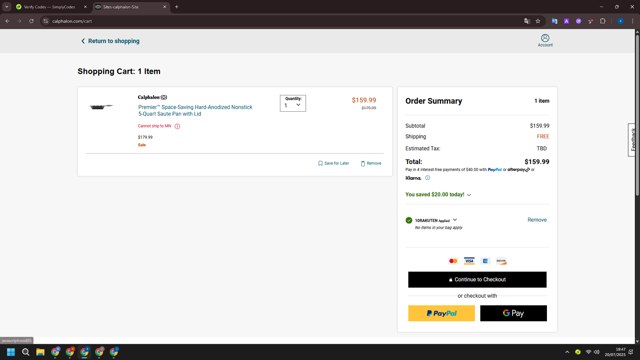Open the Chrome profile avatar icon
Screen dimensions: 640x360
pos(620,21)
